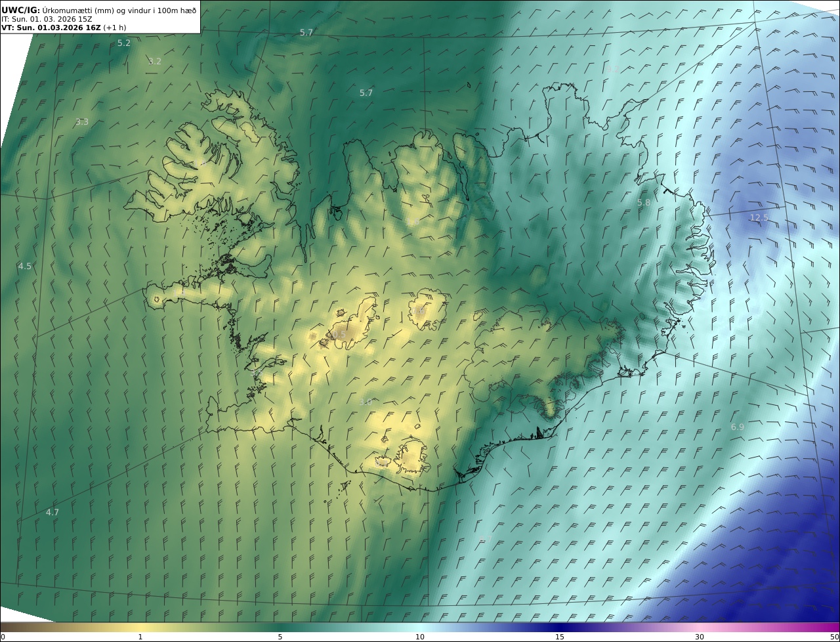The image size is (840, 642).
Task: Click the 3.3 value label
Action: 82,121
